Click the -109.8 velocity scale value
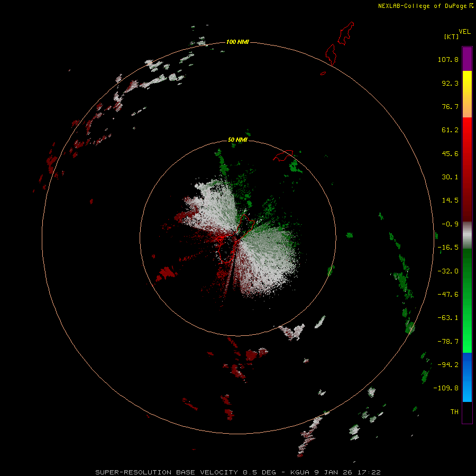The image size is (476, 476). [446, 388]
